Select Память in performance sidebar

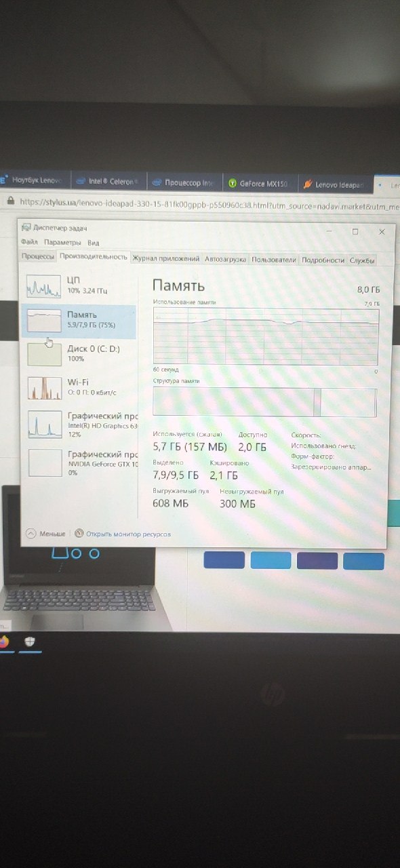79,321
